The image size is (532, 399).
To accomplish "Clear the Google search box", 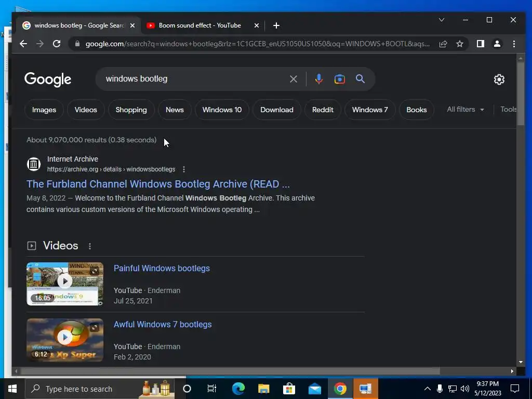I will [x=294, y=79].
